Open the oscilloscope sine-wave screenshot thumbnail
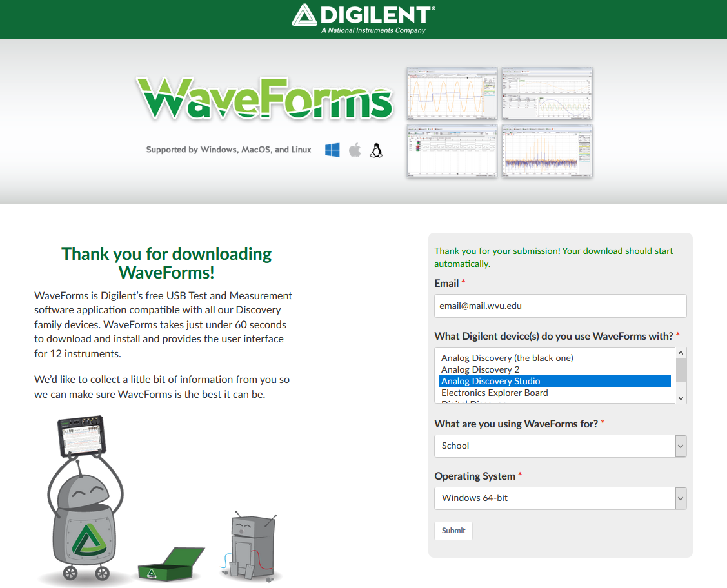Image resolution: width=727 pixels, height=588 pixels. point(452,93)
